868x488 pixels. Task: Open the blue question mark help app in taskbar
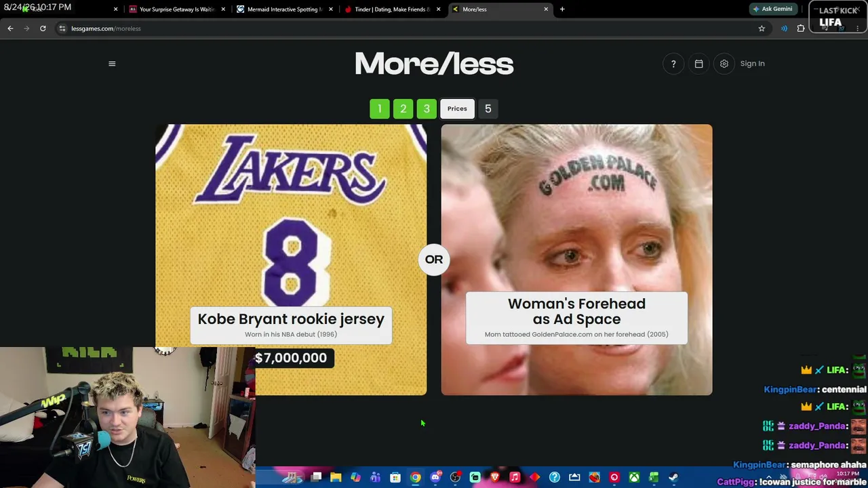click(x=555, y=477)
